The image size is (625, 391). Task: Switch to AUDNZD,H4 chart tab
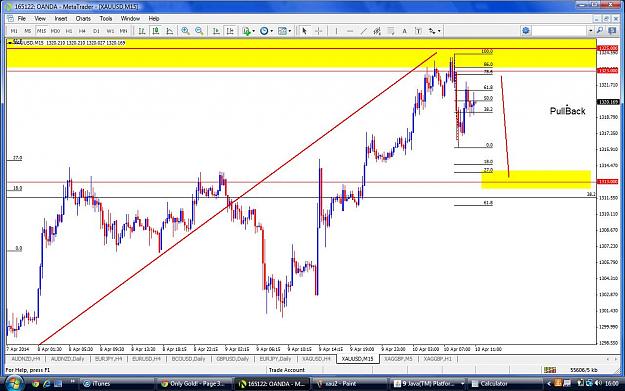click(26, 359)
